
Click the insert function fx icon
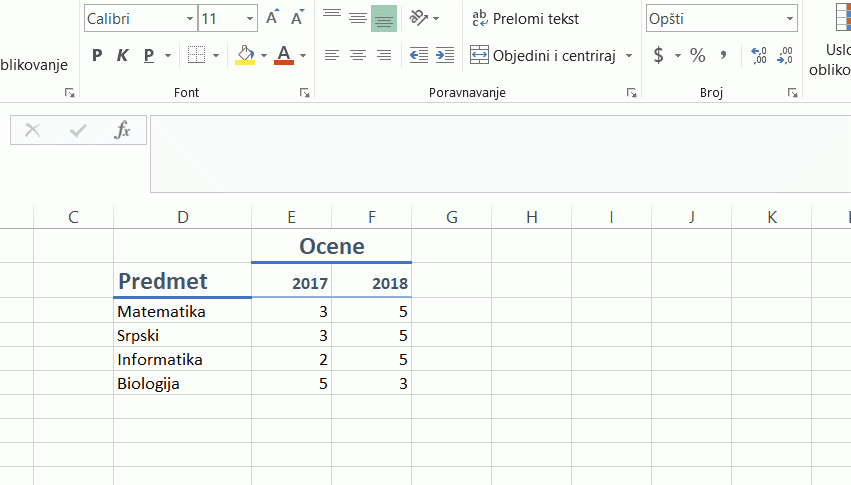pos(123,130)
